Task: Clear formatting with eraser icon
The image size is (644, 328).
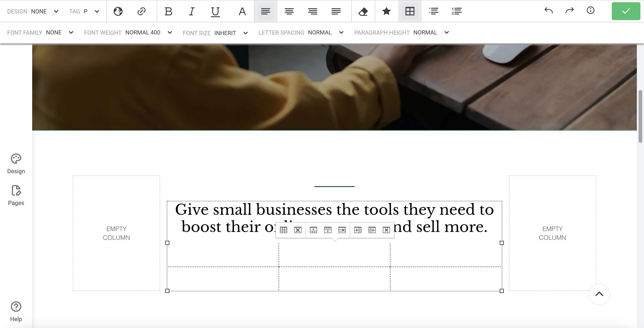Action: tap(363, 11)
